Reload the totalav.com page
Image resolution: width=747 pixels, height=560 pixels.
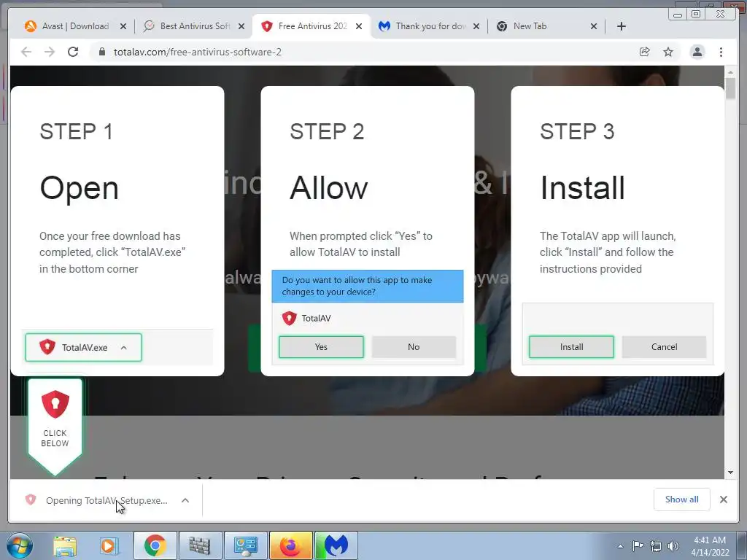(73, 52)
